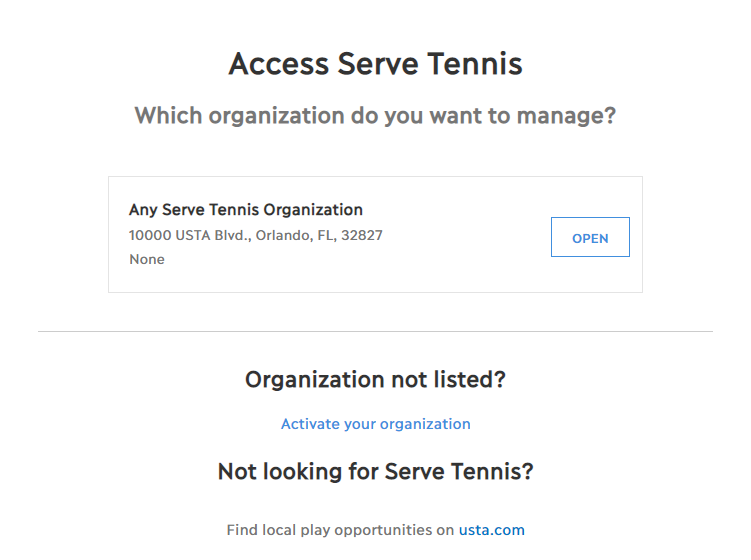Click the Find local play opportunities text
Viewport: 751px width, 560px height.
click(341, 530)
